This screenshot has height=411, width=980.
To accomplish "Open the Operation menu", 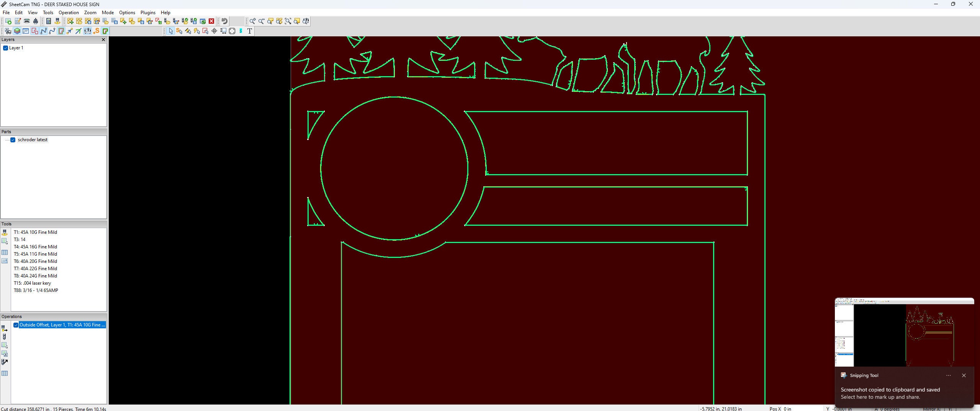I will pos(68,12).
